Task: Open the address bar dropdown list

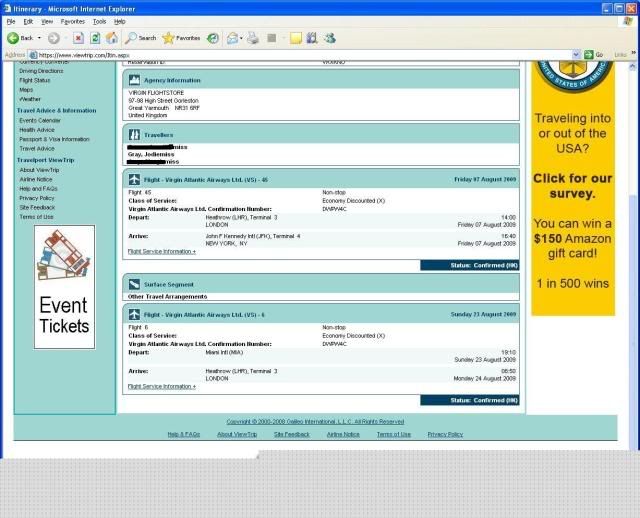Action: 576,54
